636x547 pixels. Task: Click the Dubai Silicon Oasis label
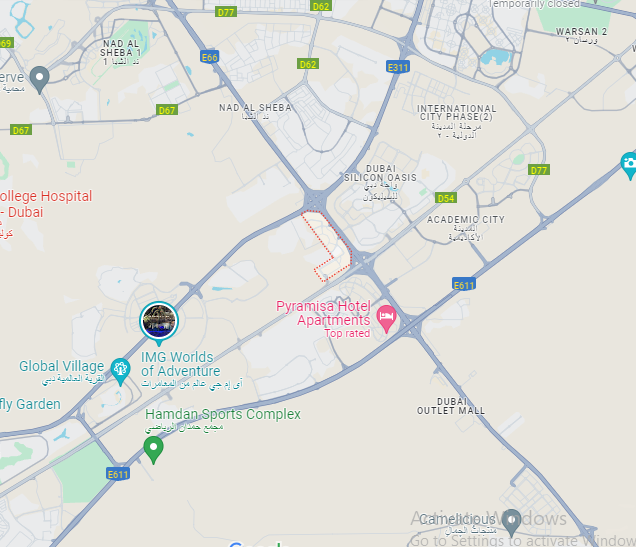click(x=380, y=173)
